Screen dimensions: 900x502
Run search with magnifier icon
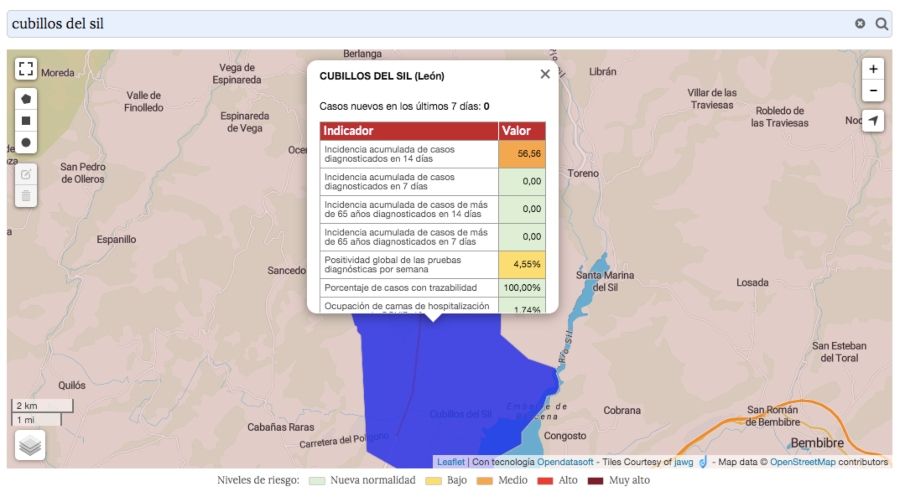[x=882, y=23]
